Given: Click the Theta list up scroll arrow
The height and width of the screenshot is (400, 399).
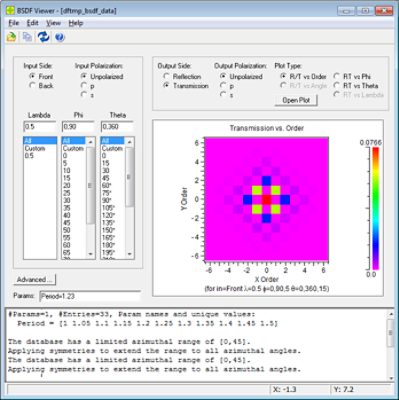Looking at the screenshot, I should 130,142.
